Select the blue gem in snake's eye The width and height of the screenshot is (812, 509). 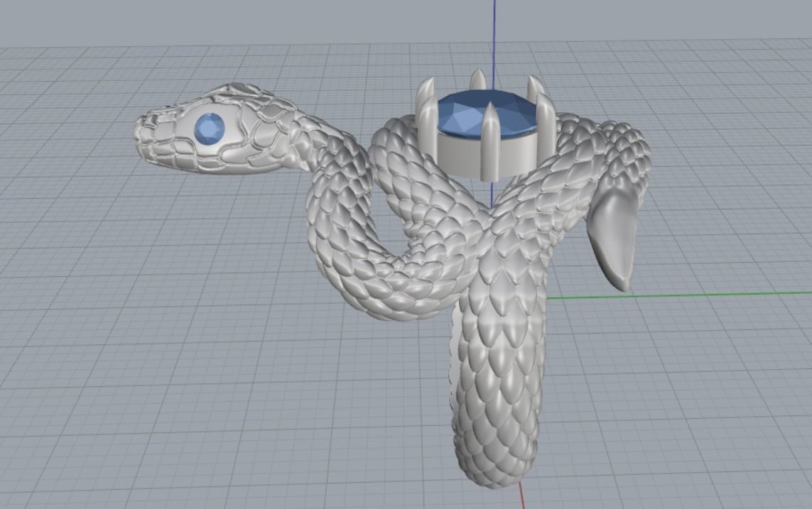point(210,128)
